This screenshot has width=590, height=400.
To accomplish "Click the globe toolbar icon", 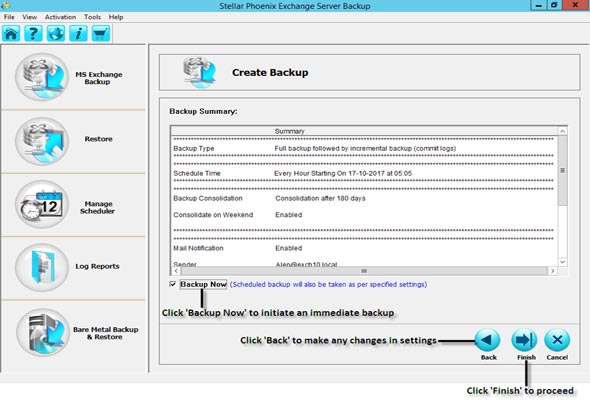I will tap(56, 33).
